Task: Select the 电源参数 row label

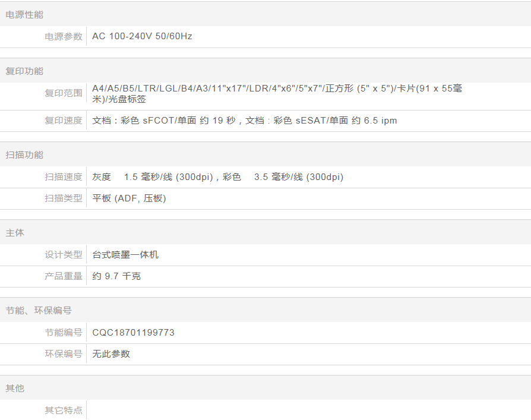Action: (x=64, y=36)
